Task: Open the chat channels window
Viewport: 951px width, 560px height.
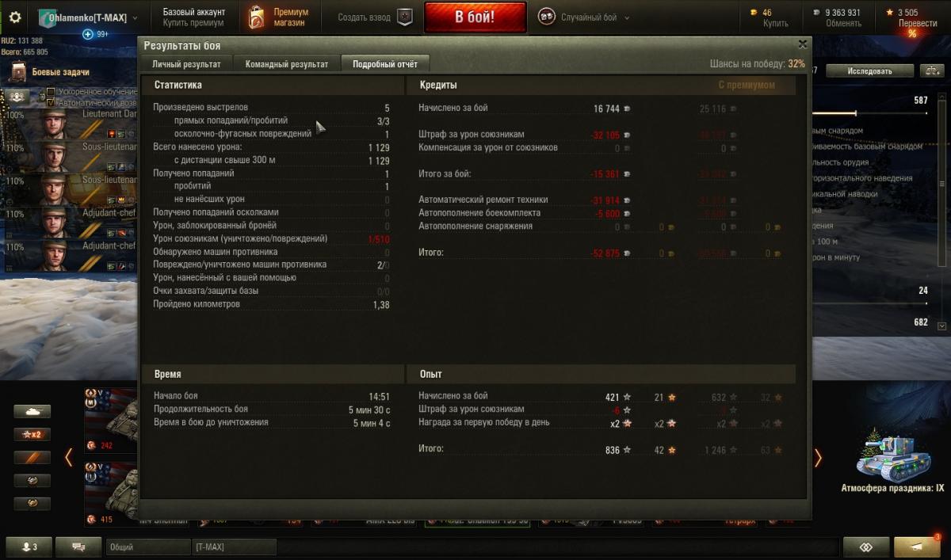Action: click(79, 547)
